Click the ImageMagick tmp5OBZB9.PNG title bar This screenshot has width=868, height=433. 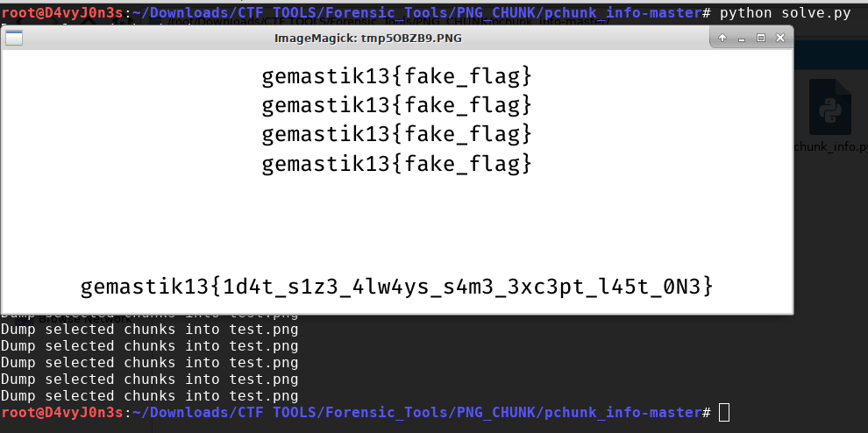(x=368, y=38)
